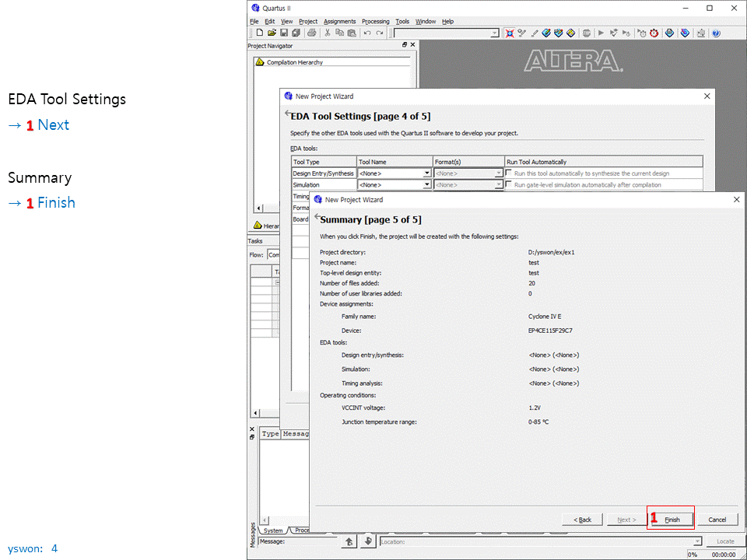Screen dimensions: 747x560
Task: Switch to the System messages tab
Action: [x=272, y=530]
